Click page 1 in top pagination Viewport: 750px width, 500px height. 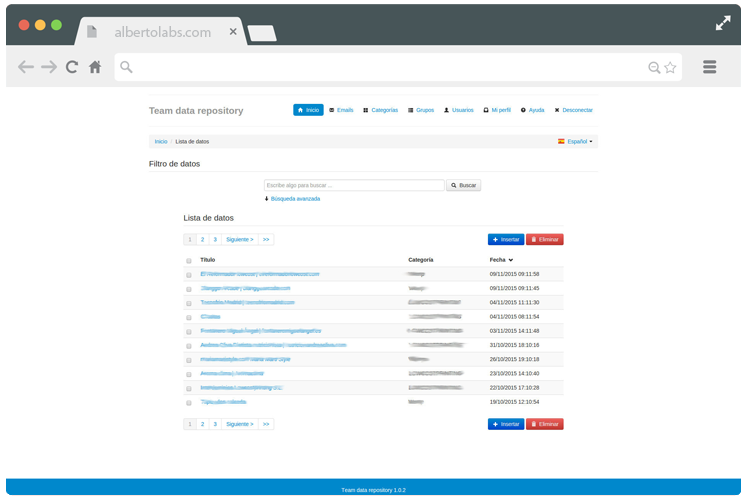point(190,239)
